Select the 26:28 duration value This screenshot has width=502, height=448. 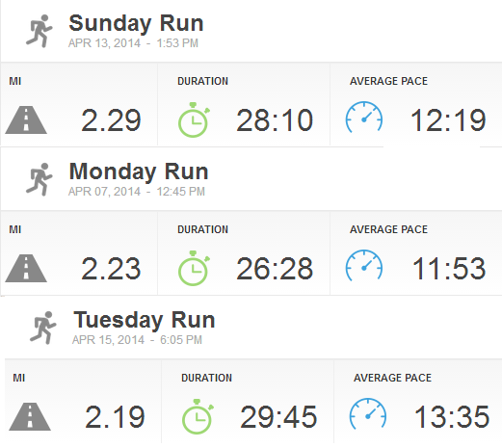tap(275, 269)
